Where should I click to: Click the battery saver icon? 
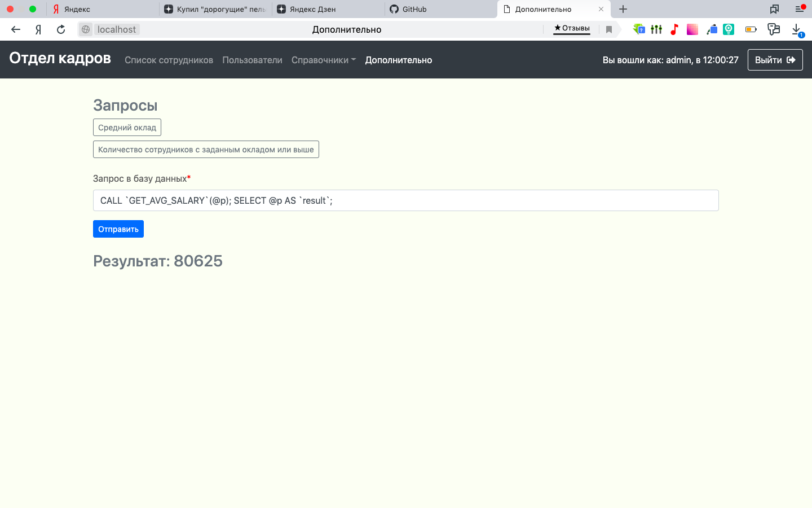point(751,29)
